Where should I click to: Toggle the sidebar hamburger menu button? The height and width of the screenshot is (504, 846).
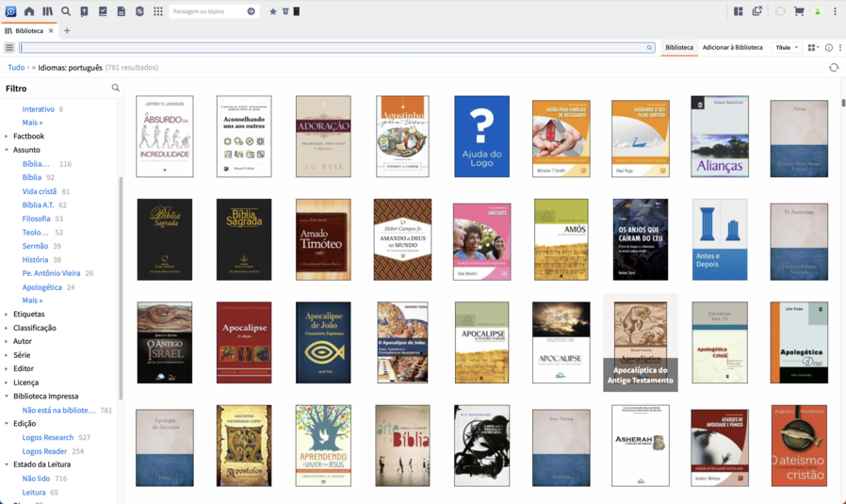tap(9, 47)
